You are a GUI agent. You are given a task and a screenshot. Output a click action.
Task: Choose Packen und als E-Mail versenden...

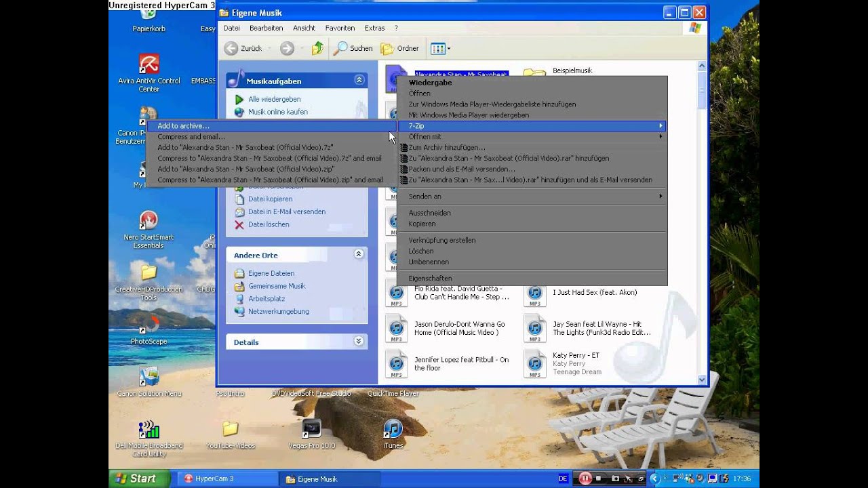coord(532,169)
